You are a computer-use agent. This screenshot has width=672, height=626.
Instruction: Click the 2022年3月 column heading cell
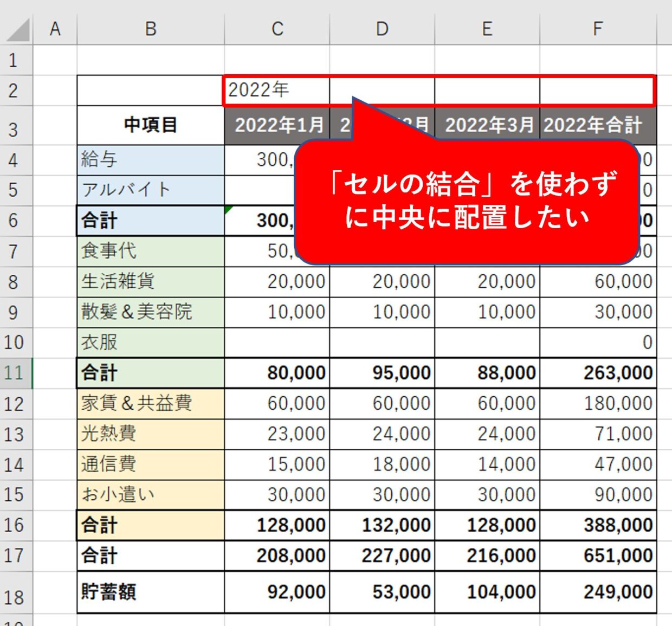click(487, 125)
